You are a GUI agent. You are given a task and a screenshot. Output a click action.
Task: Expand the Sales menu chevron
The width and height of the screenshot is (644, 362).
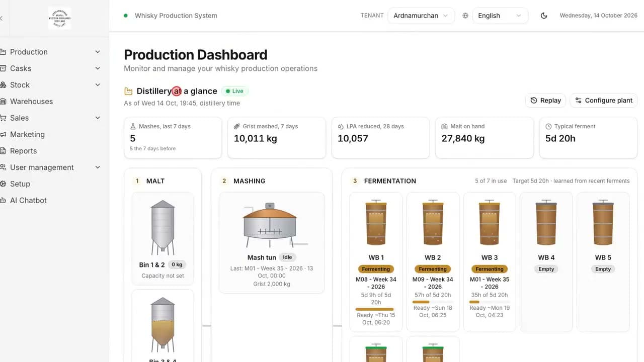[98, 118]
